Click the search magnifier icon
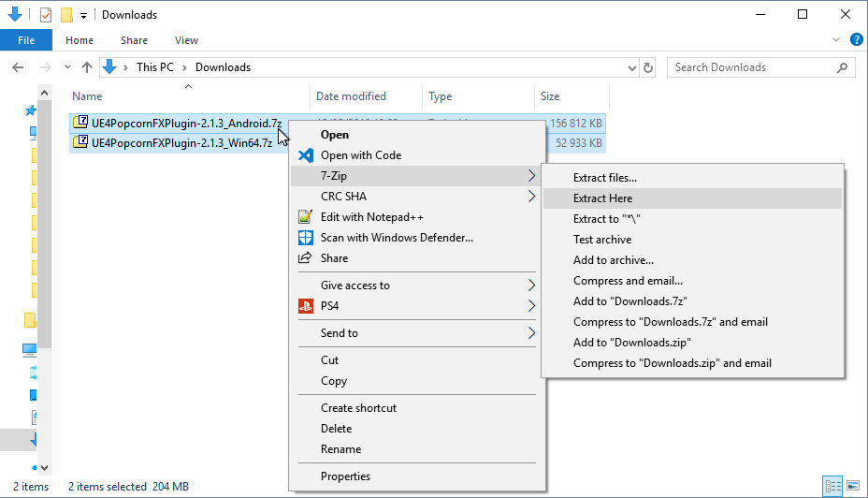The width and height of the screenshot is (868, 498). tap(842, 67)
